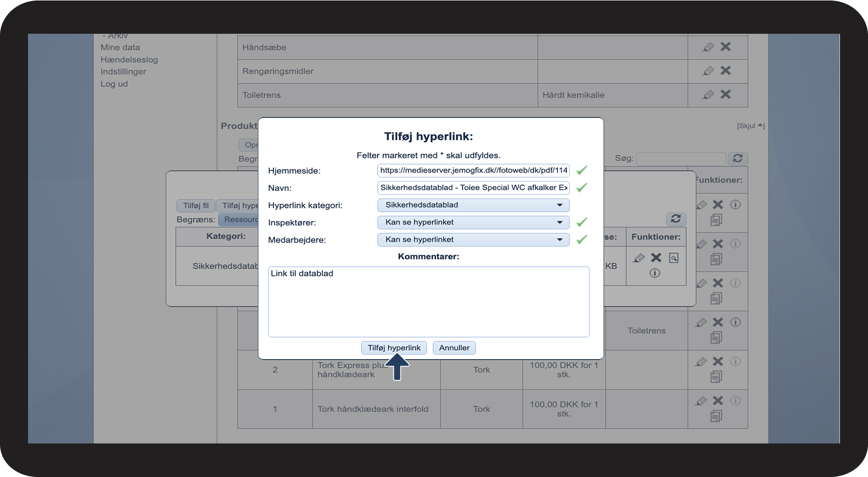This screenshot has height=477, width=868.
Task: Refresh the files dialog list
Action: coord(676,219)
